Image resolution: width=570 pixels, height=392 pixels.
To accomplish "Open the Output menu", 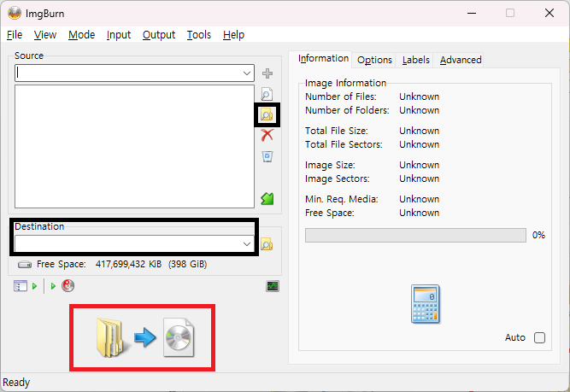I will pos(159,35).
